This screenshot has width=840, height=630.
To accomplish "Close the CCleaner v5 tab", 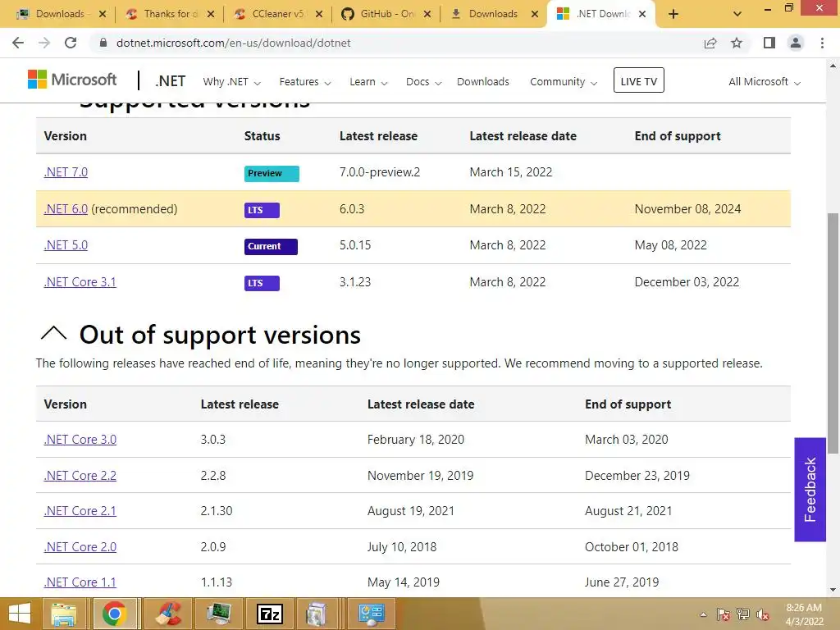I will 319,14.
